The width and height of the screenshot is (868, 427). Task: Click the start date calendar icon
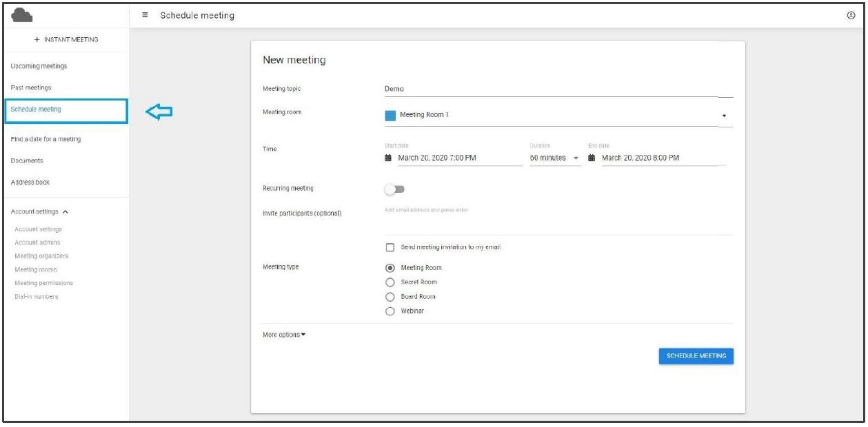pyautogui.click(x=388, y=158)
